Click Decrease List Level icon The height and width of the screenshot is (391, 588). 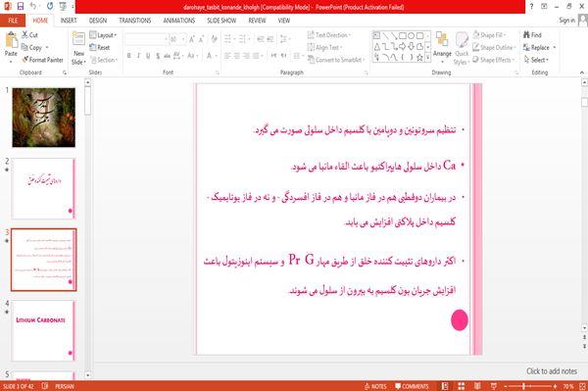pyautogui.click(x=261, y=39)
